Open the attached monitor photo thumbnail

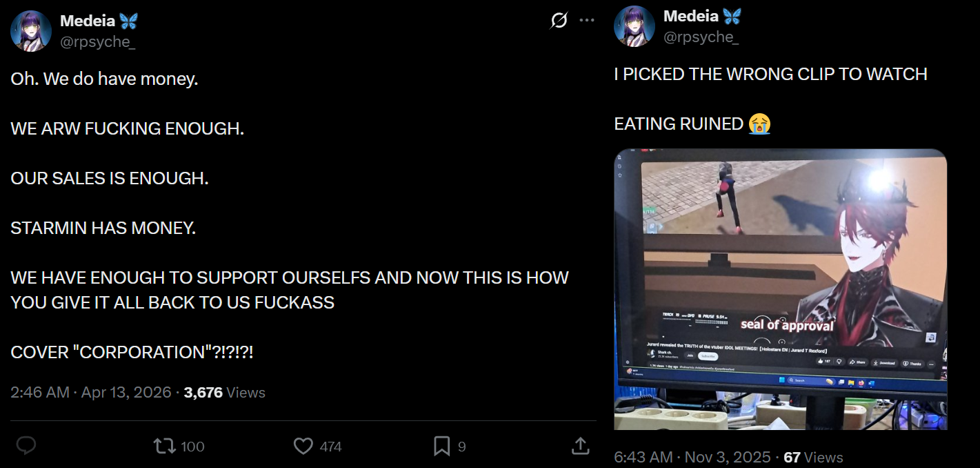coord(780,289)
